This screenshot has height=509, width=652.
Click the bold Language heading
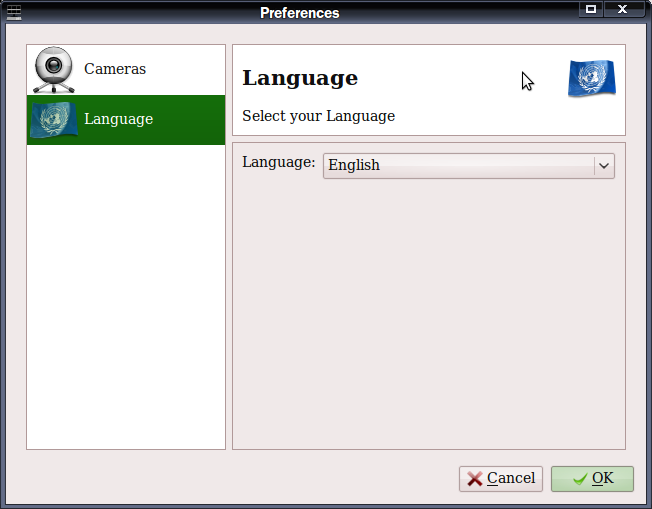pos(300,78)
